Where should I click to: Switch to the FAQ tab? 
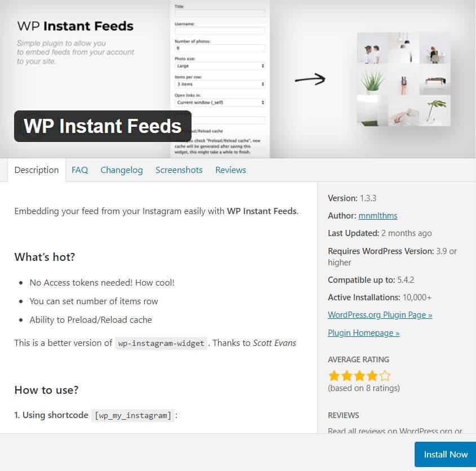pos(79,170)
